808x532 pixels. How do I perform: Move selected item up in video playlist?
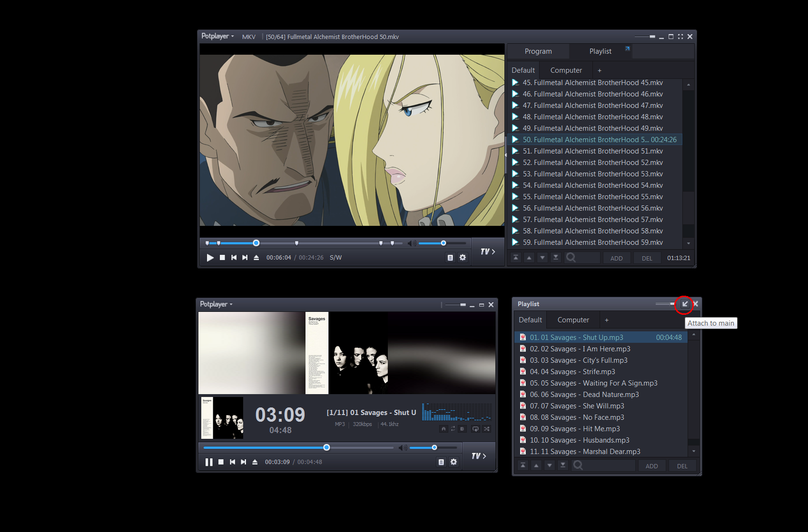click(x=529, y=258)
